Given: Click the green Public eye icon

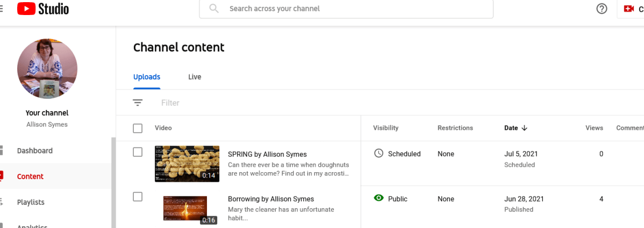Looking at the screenshot, I should (x=378, y=198).
